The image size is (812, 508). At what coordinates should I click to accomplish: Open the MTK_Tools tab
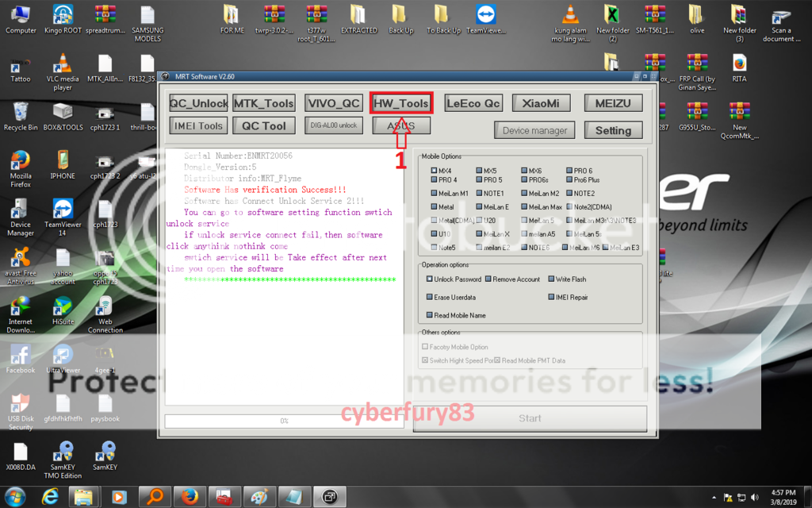[264, 103]
